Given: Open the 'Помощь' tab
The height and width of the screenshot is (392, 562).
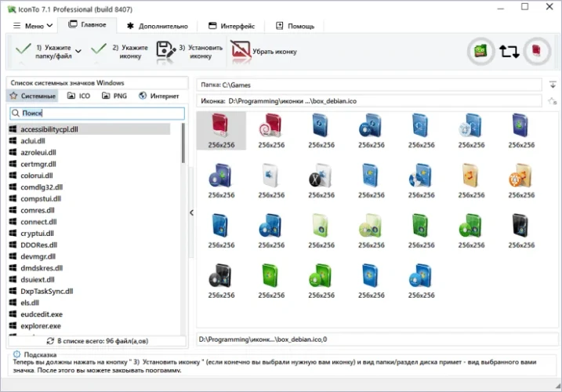Looking at the screenshot, I should [x=295, y=26].
